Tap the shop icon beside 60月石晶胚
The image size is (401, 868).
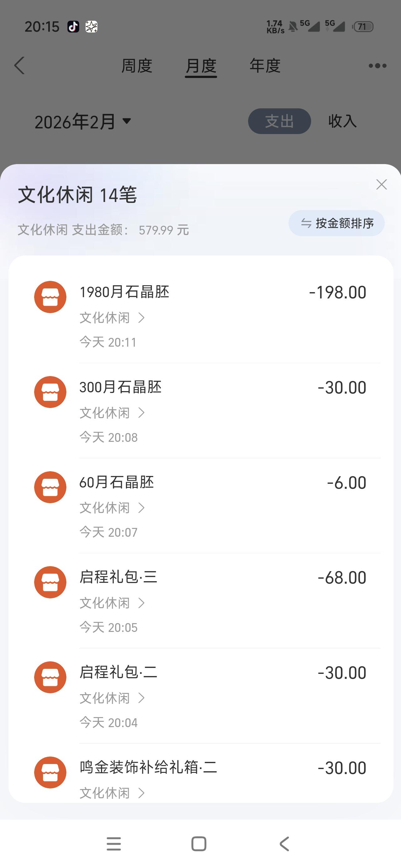[50, 487]
